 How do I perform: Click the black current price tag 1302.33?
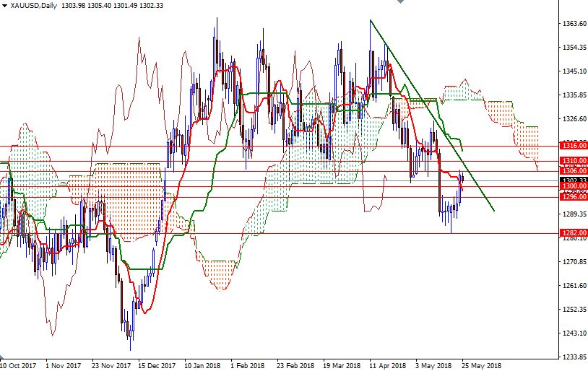(573, 180)
